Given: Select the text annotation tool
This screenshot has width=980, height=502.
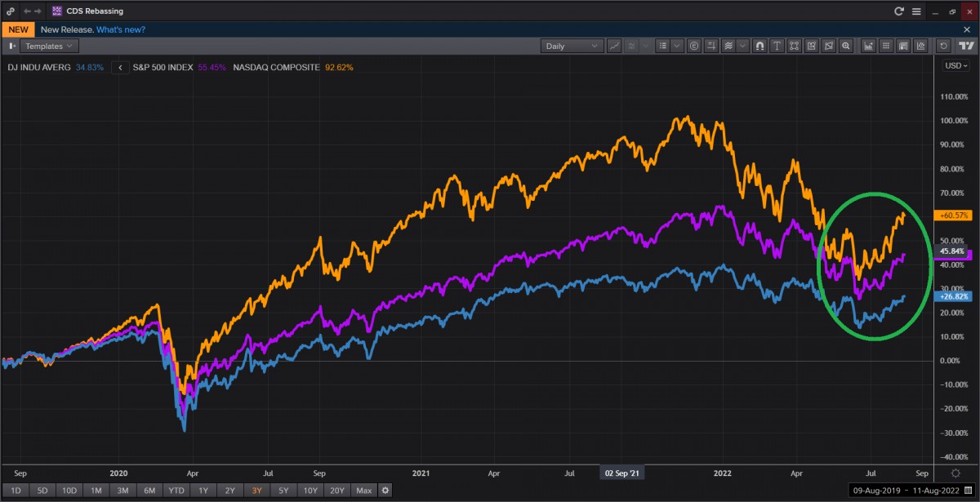Looking at the screenshot, I should tap(777, 47).
